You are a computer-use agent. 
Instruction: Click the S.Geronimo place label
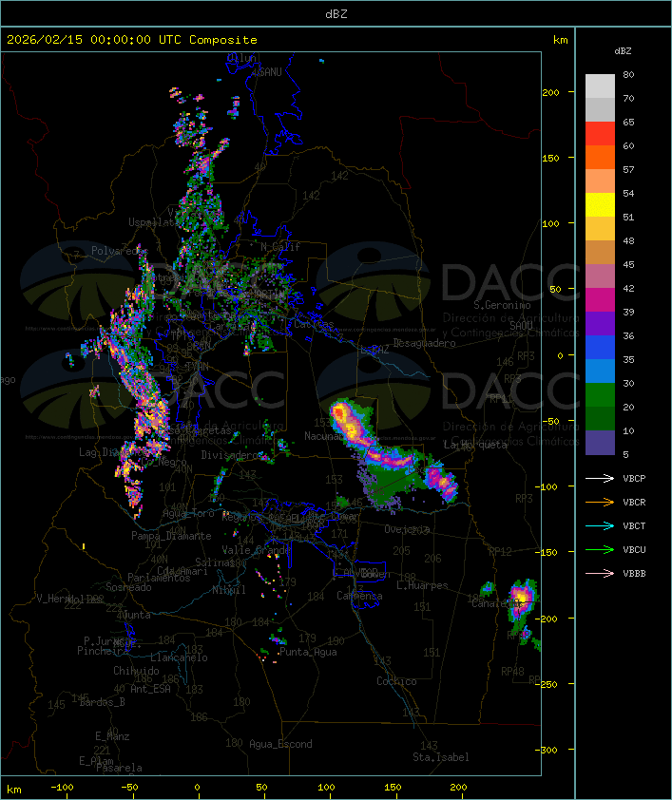(x=502, y=305)
